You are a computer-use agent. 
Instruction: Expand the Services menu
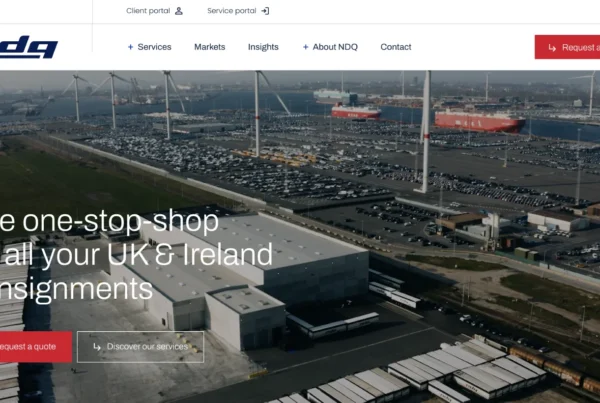150,47
